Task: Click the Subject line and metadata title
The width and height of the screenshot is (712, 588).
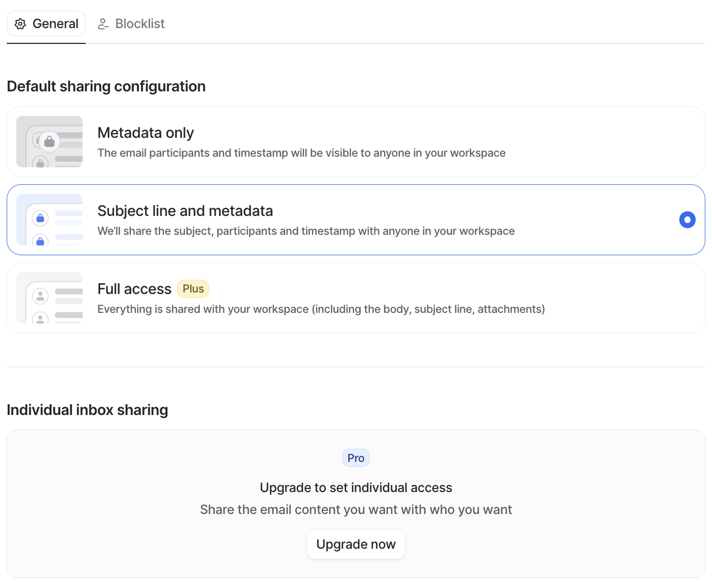Action: [185, 211]
